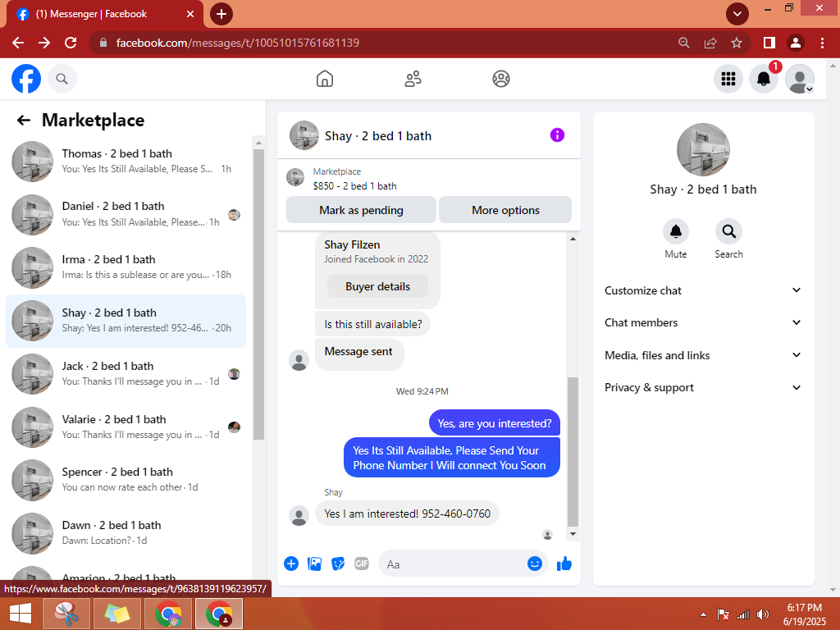Click the back arrow beside Marketplace
This screenshot has height=630, width=840.
click(x=24, y=120)
